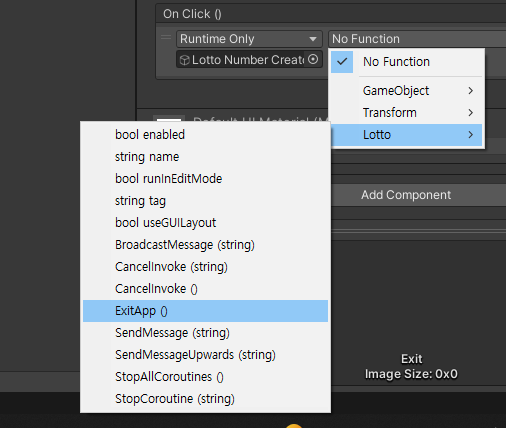Screen dimensions: 506x428
Task: Click the cube icon beside Lotto Number Creator
Action: (x=184, y=60)
